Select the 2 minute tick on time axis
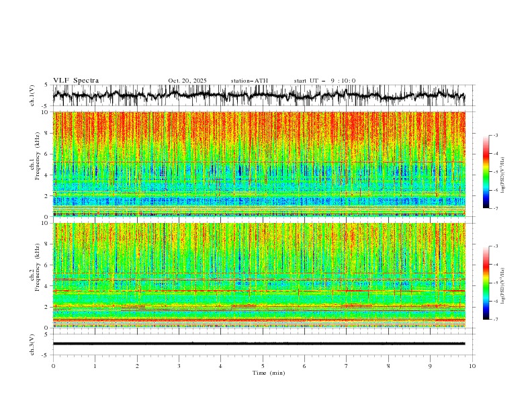Screen dimensions: 532x411 pos(137,366)
